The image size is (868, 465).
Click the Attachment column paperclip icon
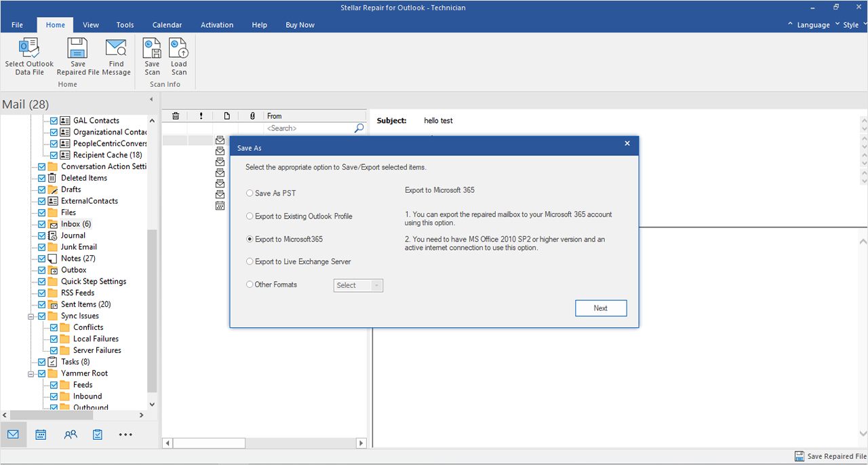pos(252,116)
